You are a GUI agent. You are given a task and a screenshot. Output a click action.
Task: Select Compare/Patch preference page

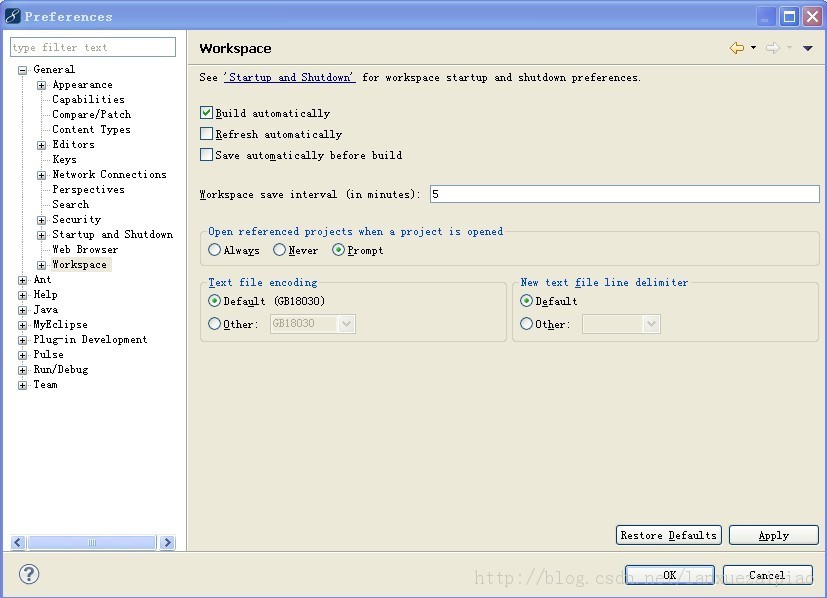pyautogui.click(x=92, y=114)
